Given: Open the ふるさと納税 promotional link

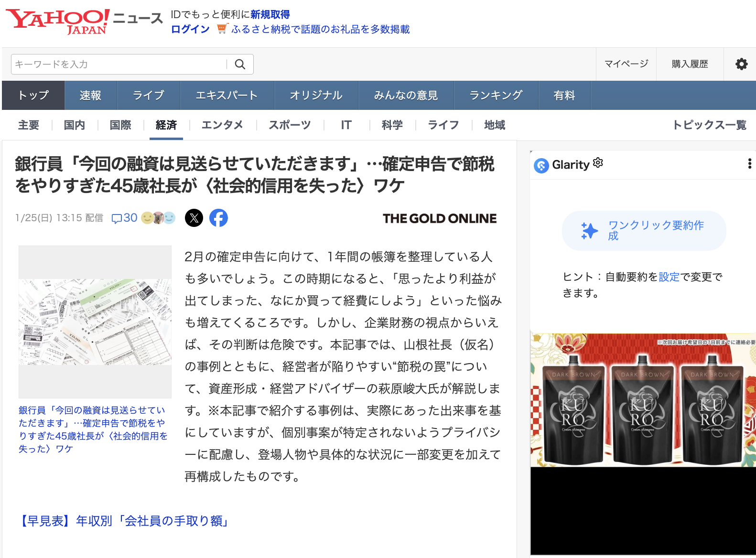Looking at the screenshot, I should pyautogui.click(x=321, y=29).
